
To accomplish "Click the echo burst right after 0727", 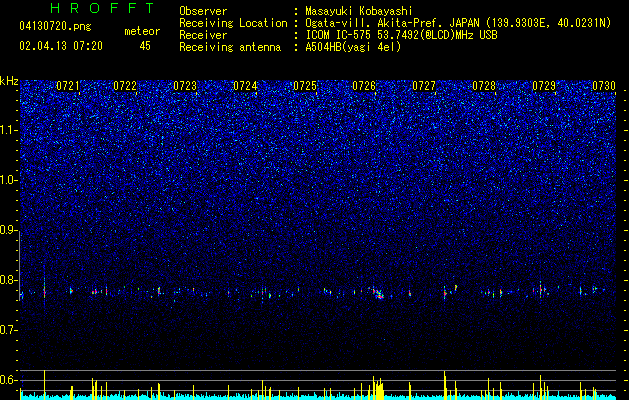I will pos(445,292).
